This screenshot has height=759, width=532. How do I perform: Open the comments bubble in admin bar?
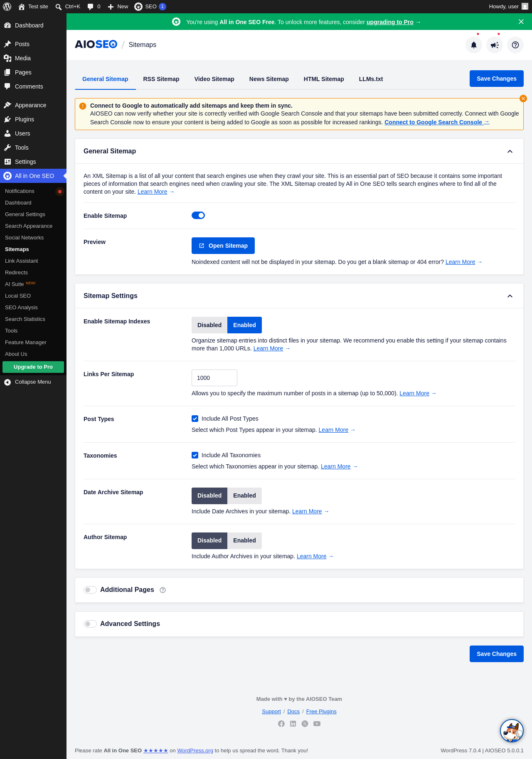tap(94, 7)
